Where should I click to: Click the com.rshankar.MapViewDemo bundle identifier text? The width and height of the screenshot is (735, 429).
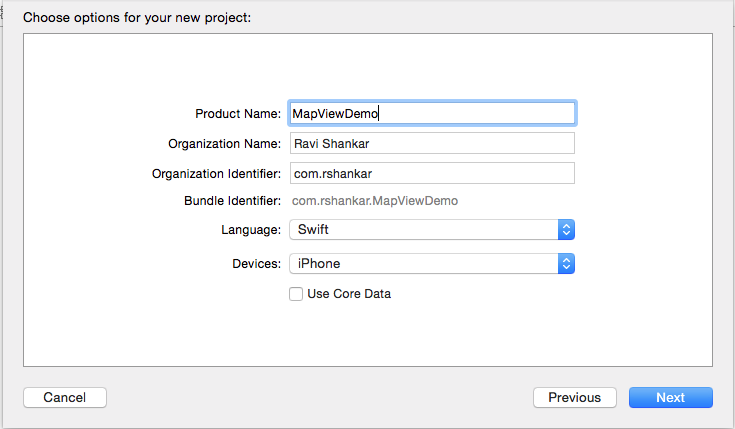tap(375, 201)
